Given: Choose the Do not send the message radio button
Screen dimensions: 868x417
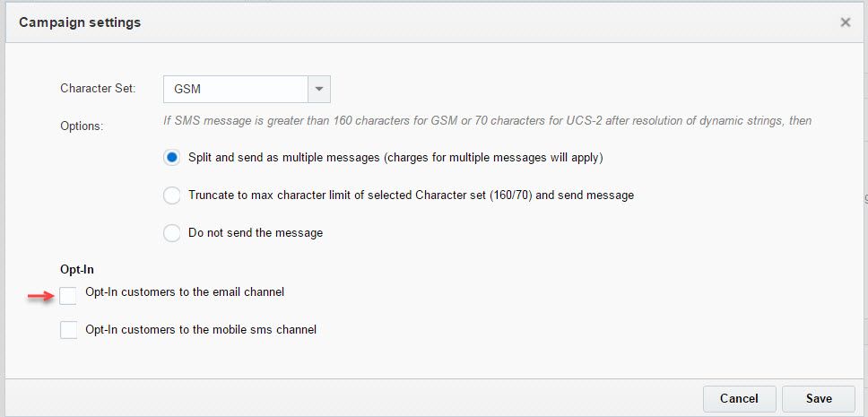Looking at the screenshot, I should coord(172,233).
